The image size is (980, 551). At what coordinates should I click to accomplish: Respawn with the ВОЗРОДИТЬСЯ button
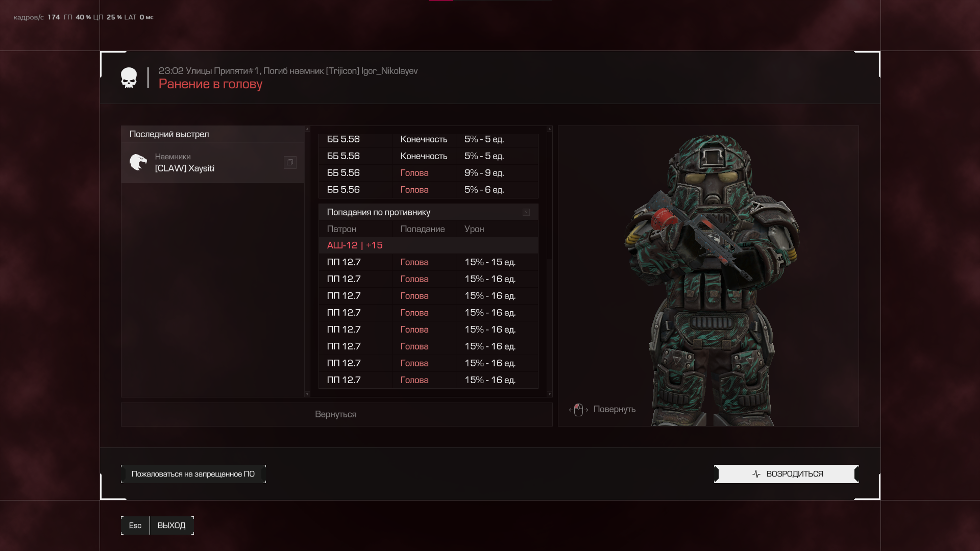click(786, 474)
